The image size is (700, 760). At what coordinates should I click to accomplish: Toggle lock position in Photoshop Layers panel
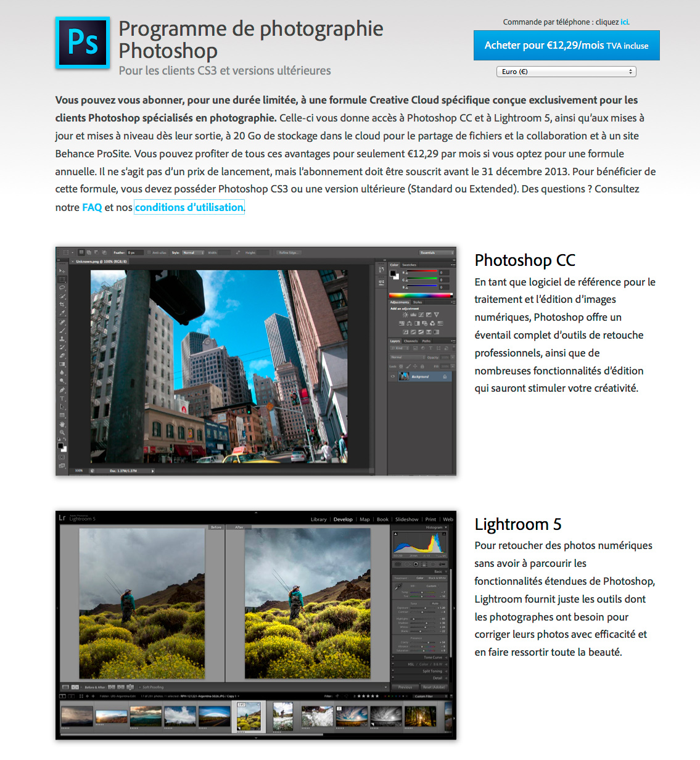tap(415, 366)
